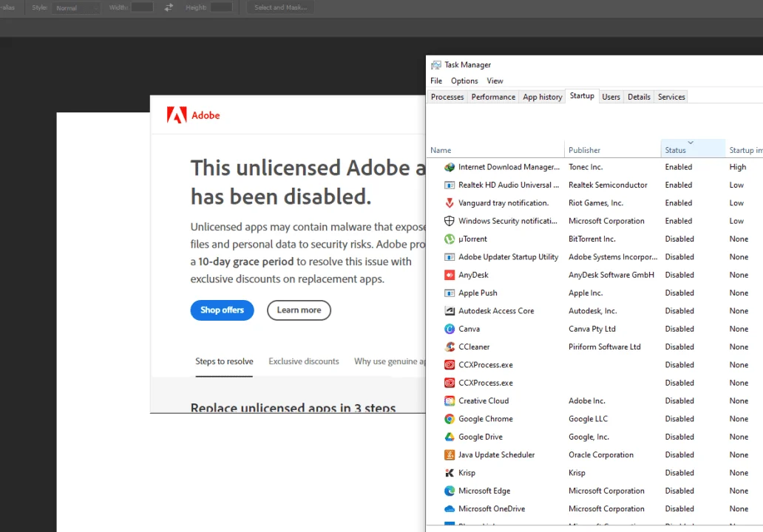763x532 pixels.
Task: Open the View menu in Task Manager
Action: 495,81
